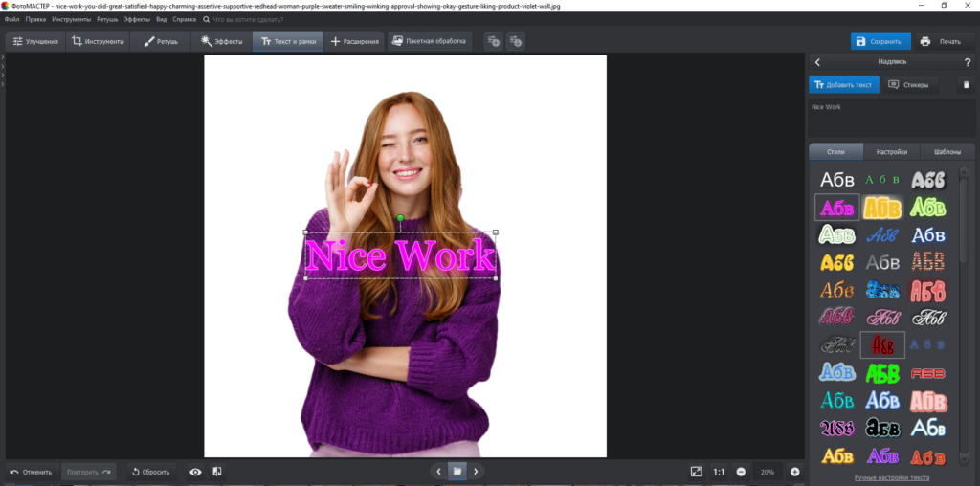The image size is (980, 486).
Task: Click into the Nice Work text field
Action: point(891,118)
